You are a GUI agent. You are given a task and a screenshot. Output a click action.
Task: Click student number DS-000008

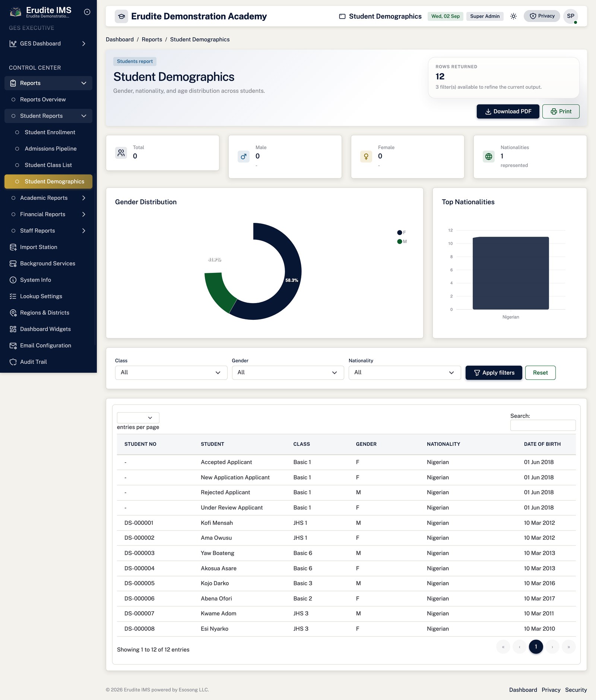(139, 629)
